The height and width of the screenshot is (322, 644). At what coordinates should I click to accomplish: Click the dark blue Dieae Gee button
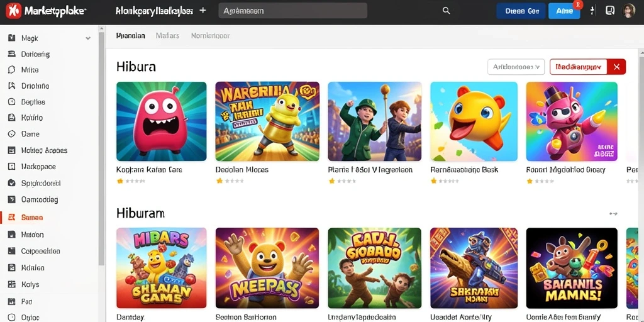pyautogui.click(x=521, y=11)
